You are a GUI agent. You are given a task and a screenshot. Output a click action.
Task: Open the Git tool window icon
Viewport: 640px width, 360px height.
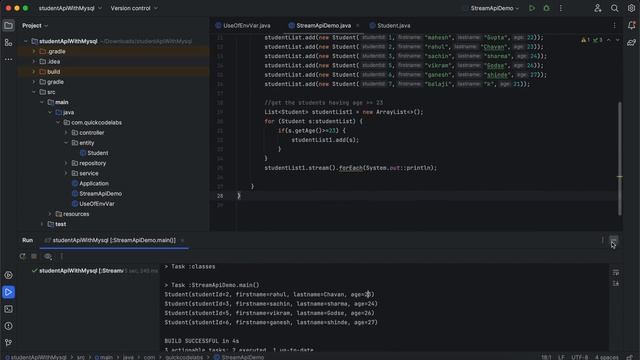[x=8, y=342]
